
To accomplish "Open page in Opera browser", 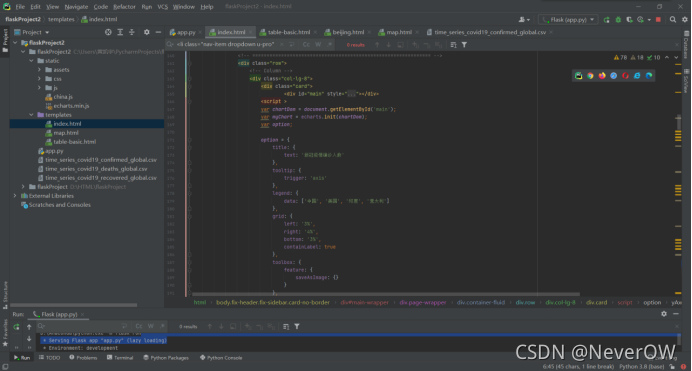I will [x=625, y=76].
